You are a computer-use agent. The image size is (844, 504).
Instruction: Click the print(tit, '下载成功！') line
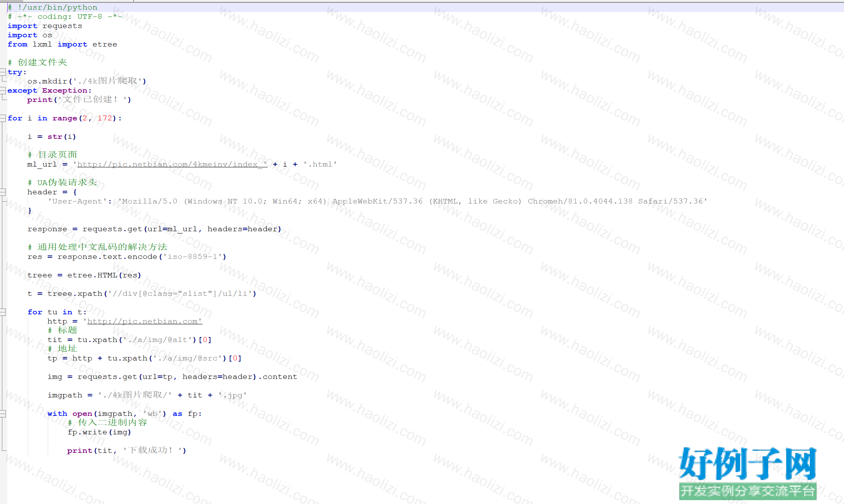click(x=127, y=450)
